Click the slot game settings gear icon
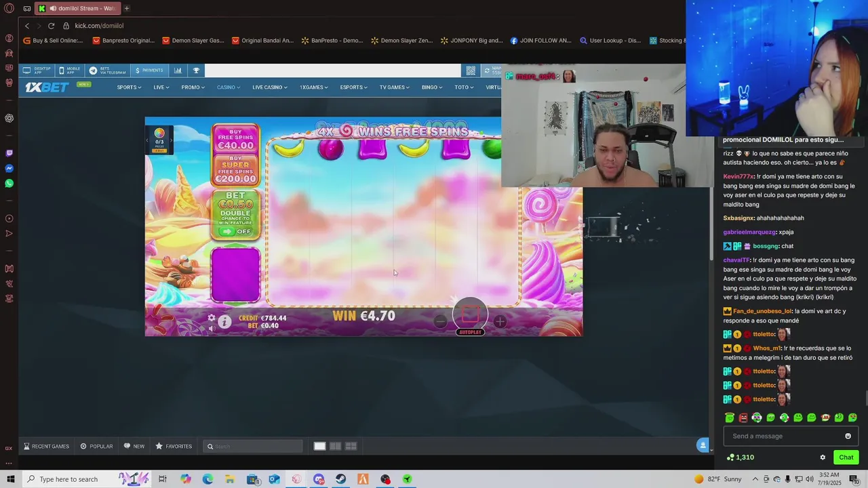This screenshot has width=868, height=488. coord(212,317)
